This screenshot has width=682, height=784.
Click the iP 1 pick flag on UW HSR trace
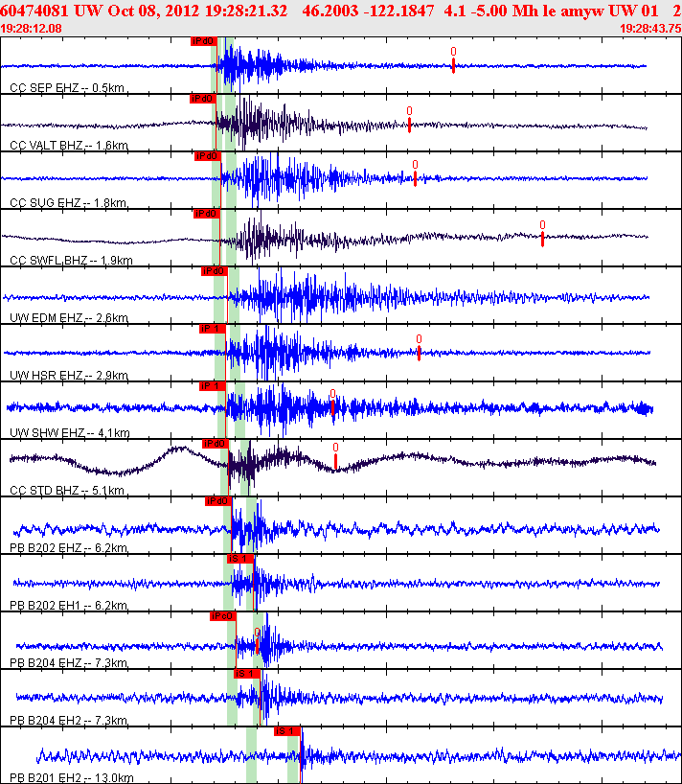(213, 329)
